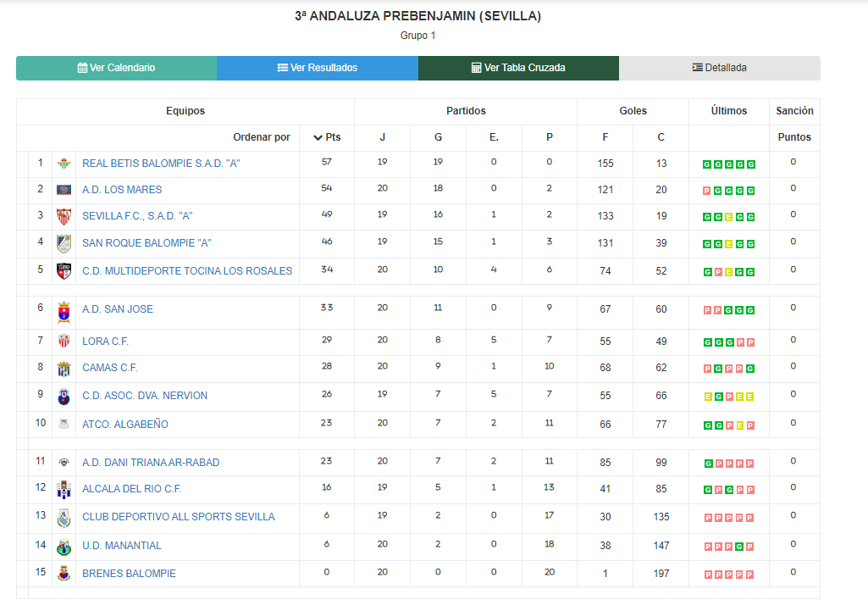The image size is (868, 600).
Task: Click Real Betis goals for value 155
Action: pos(605,164)
